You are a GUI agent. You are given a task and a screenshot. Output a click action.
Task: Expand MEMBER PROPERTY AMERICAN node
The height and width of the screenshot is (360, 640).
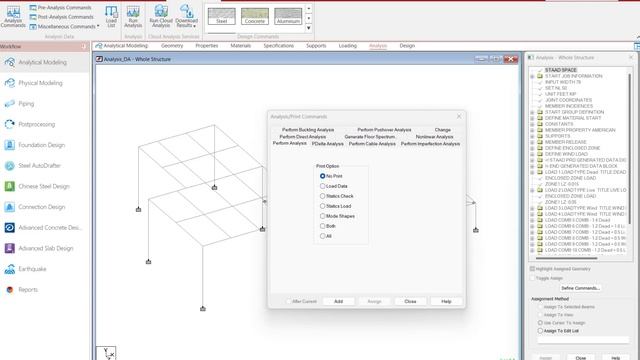click(532, 130)
